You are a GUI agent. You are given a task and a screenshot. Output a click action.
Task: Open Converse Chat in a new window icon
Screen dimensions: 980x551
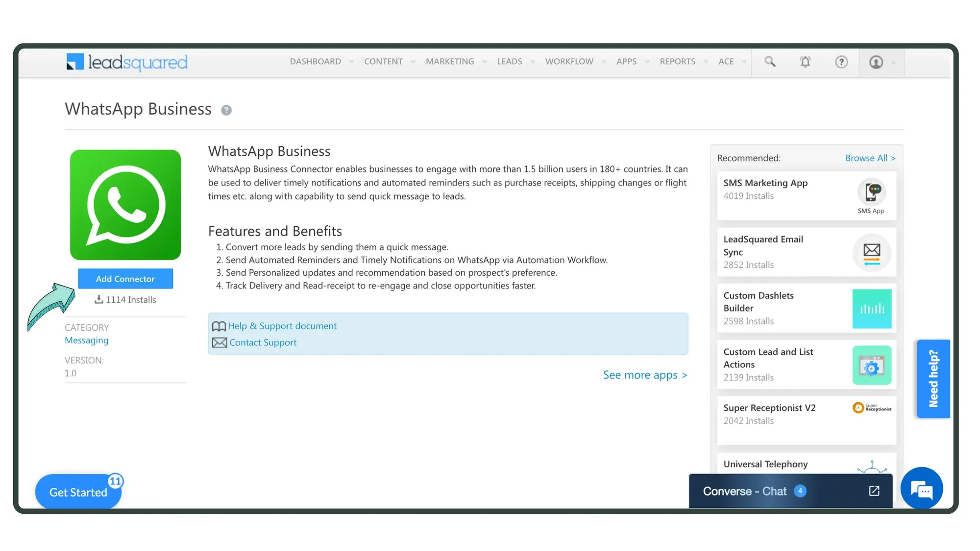(874, 491)
